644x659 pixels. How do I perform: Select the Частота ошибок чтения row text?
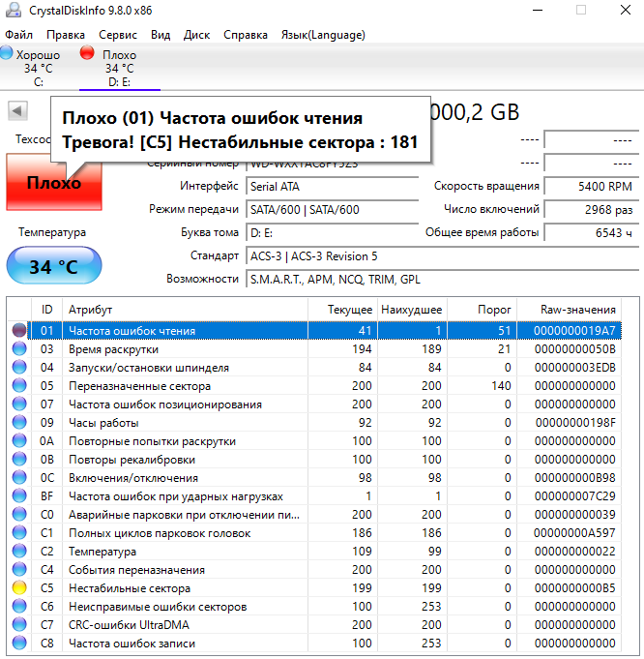coord(132,331)
